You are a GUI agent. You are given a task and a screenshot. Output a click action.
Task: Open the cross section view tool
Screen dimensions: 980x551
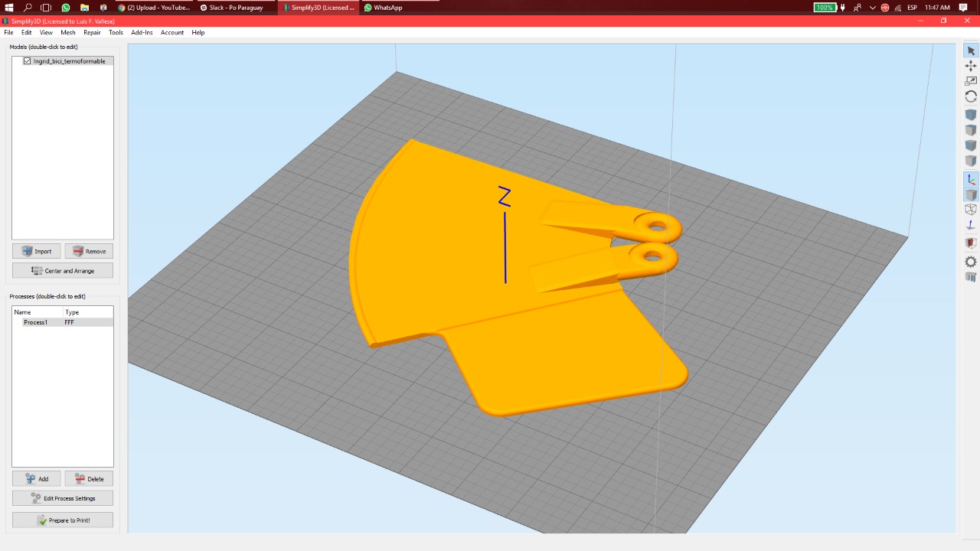click(971, 243)
